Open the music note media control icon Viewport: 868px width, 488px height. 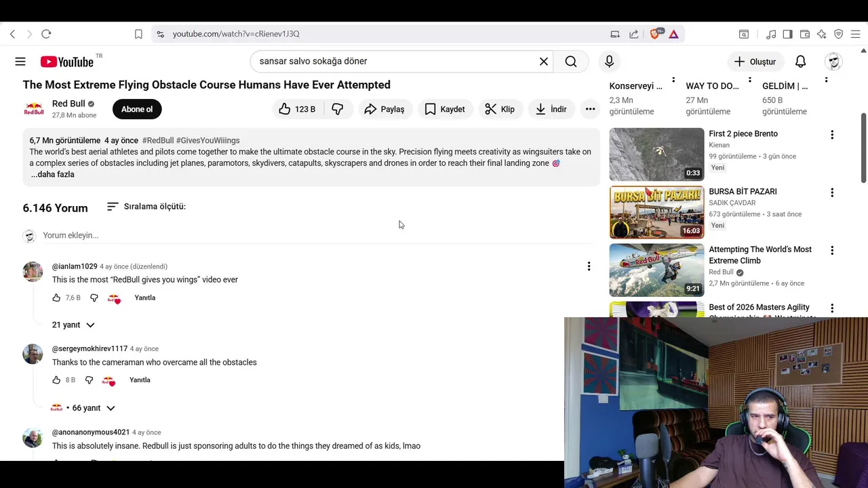pos(771,34)
